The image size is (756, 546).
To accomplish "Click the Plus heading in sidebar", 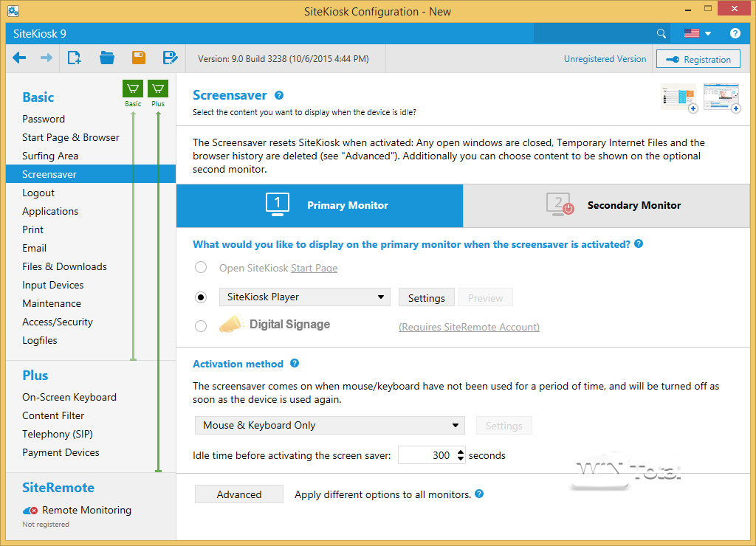I will pos(35,376).
